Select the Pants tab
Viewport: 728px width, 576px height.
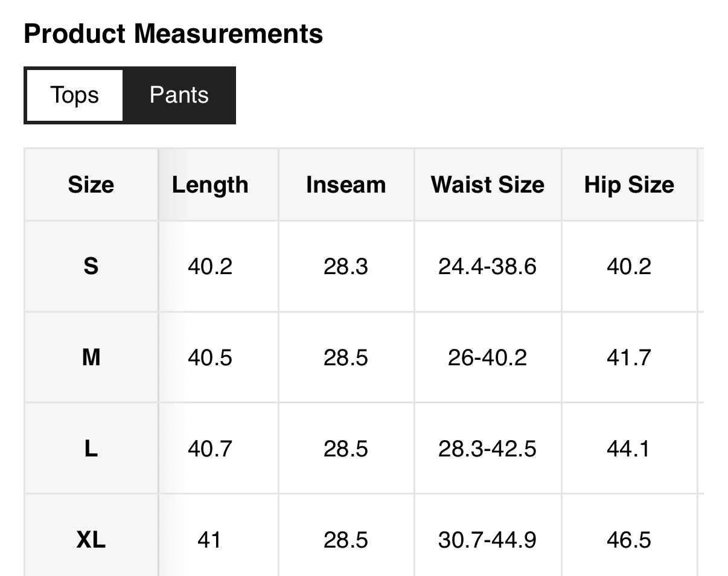179,95
